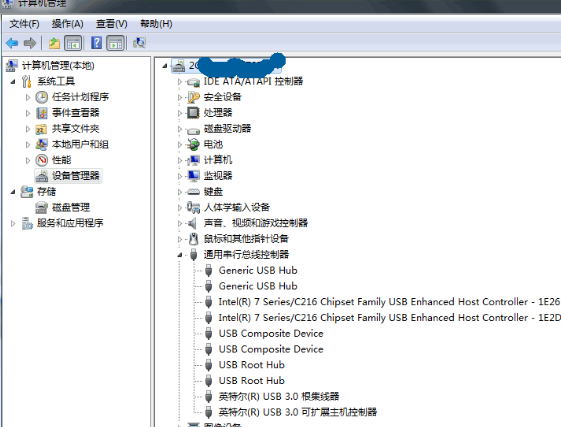This screenshot has width=561, height=427.
Task: Collapse the 通用串行总线控制器 category
Action: point(180,255)
